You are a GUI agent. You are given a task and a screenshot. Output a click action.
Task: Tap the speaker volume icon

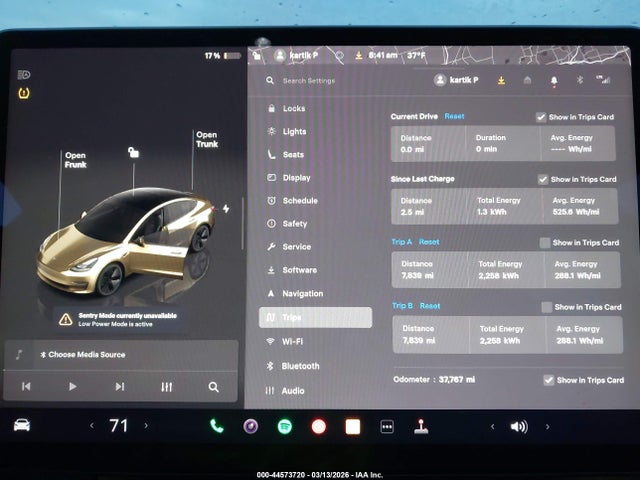point(519,427)
